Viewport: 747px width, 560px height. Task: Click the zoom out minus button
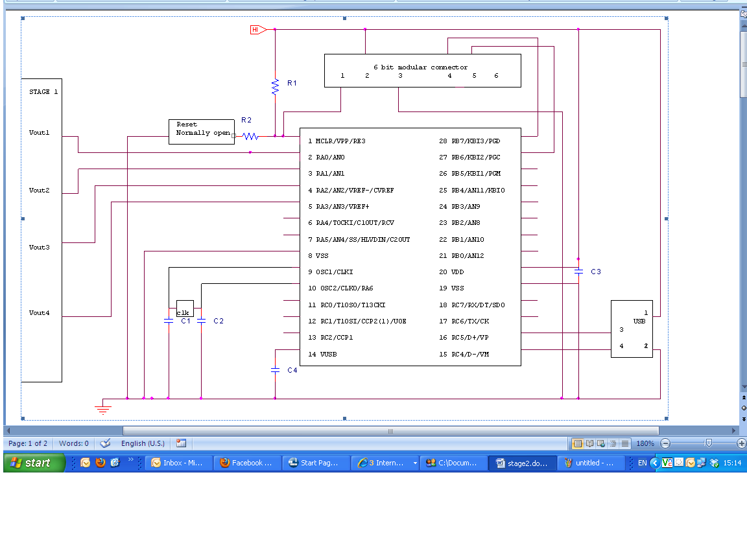[665, 443]
